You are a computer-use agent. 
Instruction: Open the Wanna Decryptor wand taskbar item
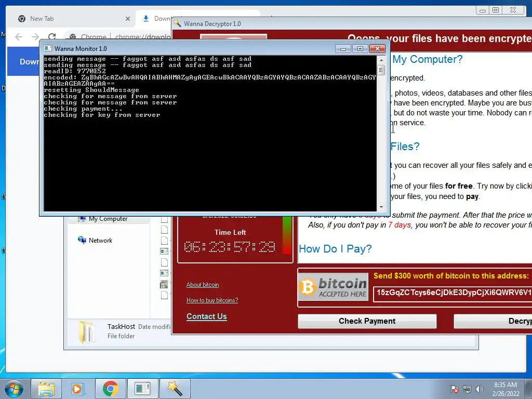(175, 389)
